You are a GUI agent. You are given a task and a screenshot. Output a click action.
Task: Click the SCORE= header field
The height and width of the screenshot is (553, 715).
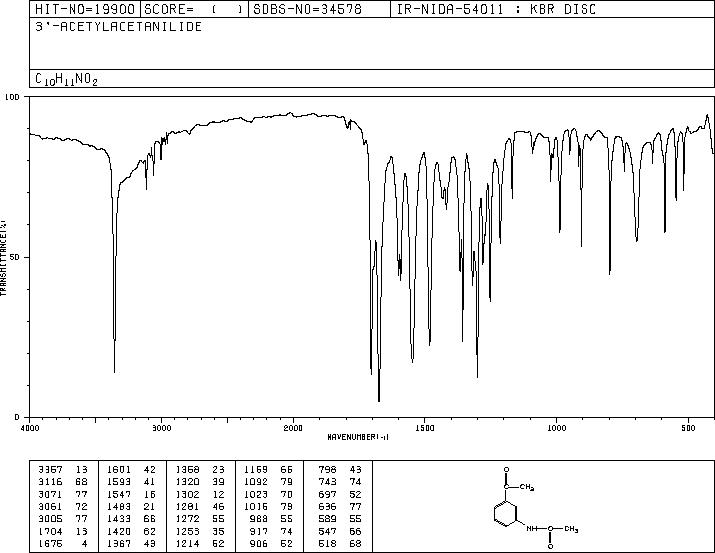(x=194, y=9)
